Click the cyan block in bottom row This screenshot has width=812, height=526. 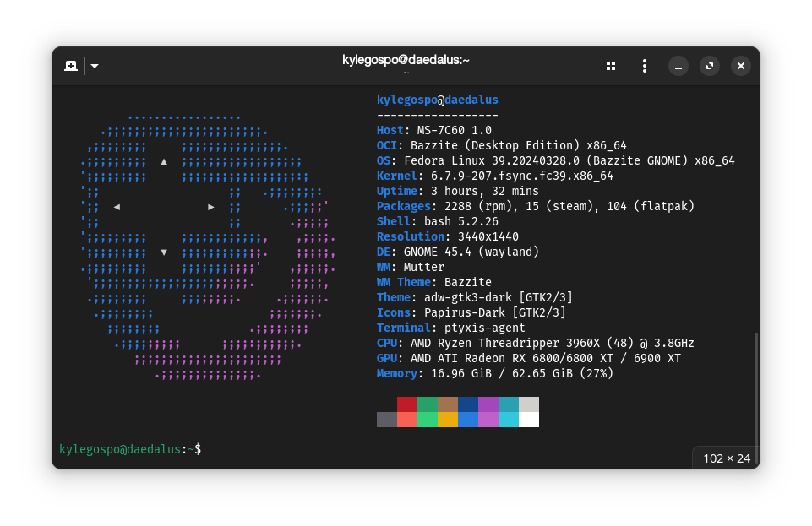click(x=508, y=420)
